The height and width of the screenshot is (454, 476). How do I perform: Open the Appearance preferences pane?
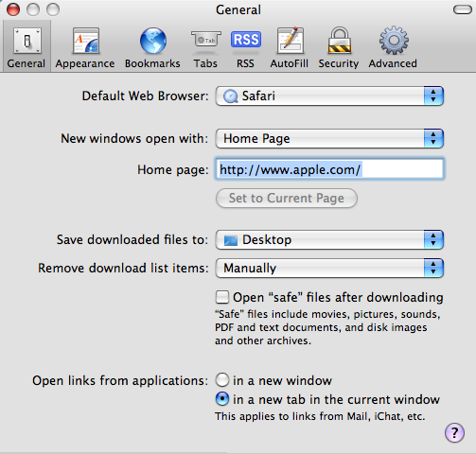pyautogui.click(x=85, y=48)
